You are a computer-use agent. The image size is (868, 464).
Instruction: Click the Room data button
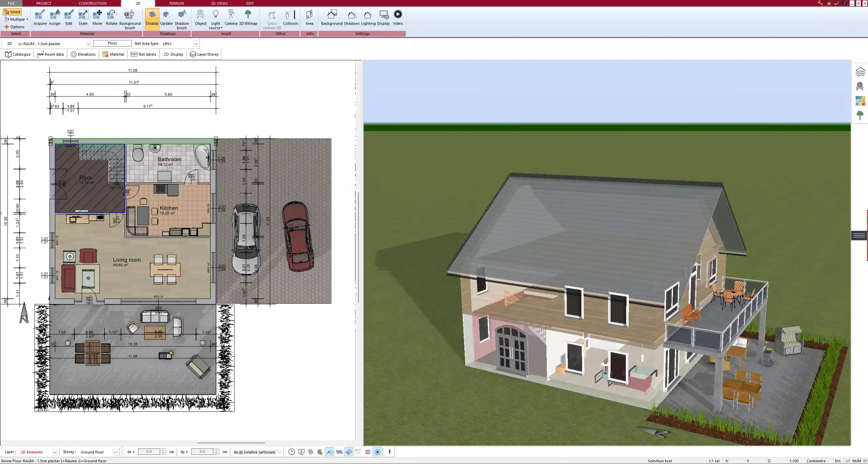coord(51,54)
